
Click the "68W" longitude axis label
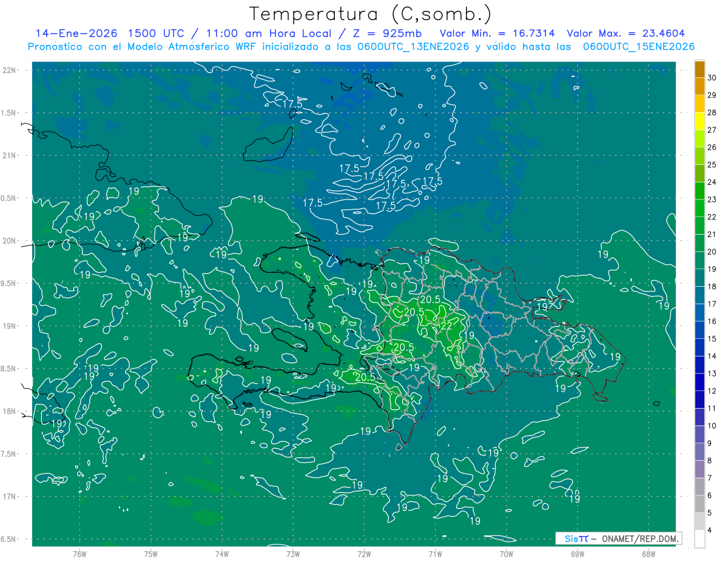point(649,554)
